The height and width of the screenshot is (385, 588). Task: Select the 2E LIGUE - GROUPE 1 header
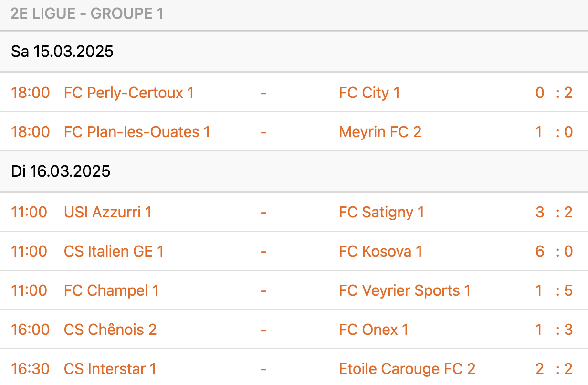pyautogui.click(x=87, y=14)
